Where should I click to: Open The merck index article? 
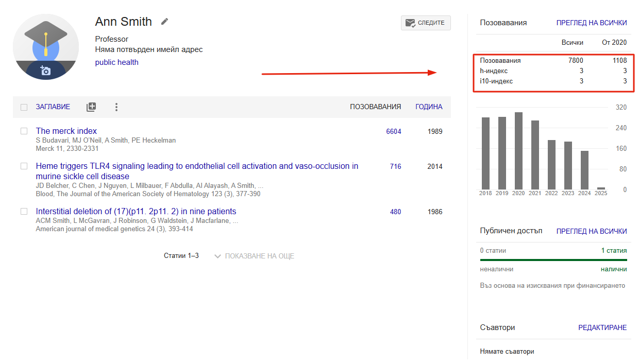pos(66,131)
